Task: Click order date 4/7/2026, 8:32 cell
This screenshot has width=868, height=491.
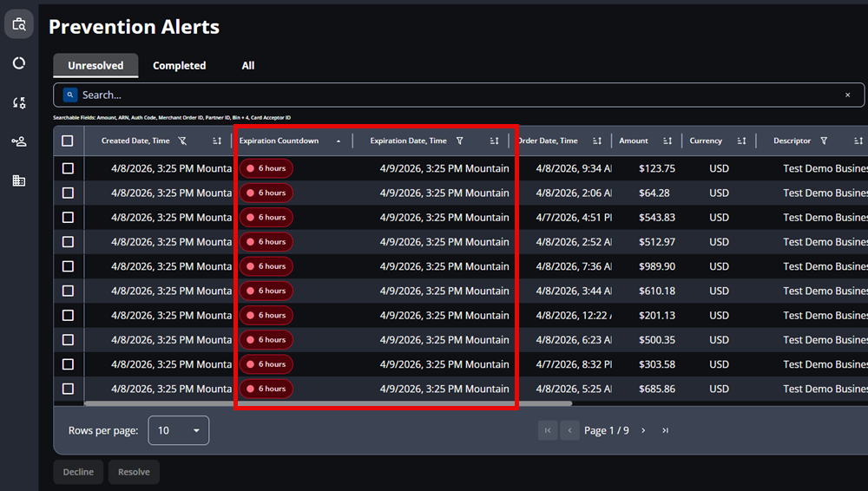Action: [574, 364]
